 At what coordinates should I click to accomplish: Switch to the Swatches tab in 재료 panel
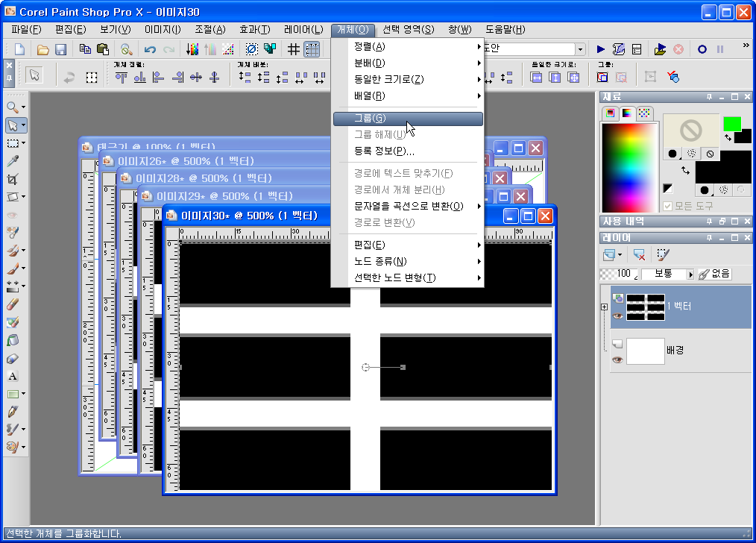(644, 113)
